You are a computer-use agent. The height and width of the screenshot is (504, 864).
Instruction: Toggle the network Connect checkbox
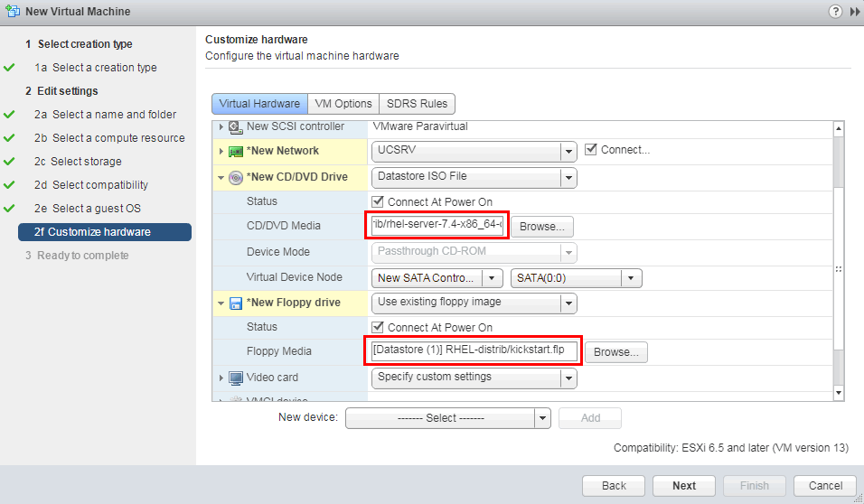tap(591, 149)
